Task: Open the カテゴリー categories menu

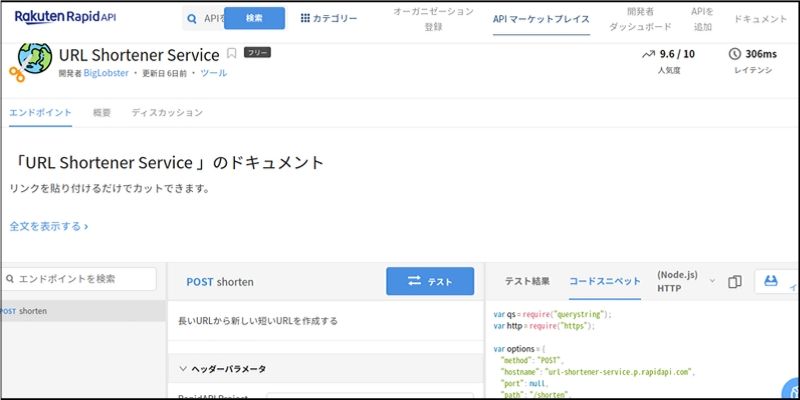Action: (329, 18)
